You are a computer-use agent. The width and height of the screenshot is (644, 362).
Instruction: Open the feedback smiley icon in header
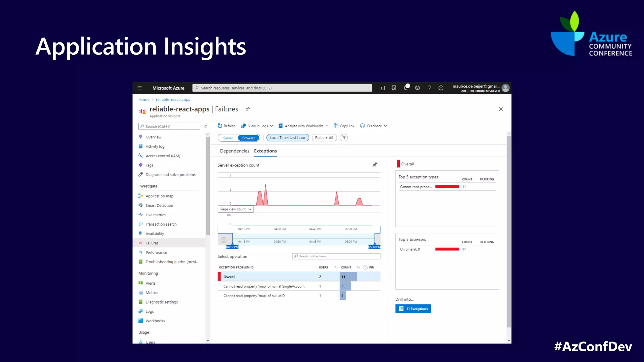point(441,88)
